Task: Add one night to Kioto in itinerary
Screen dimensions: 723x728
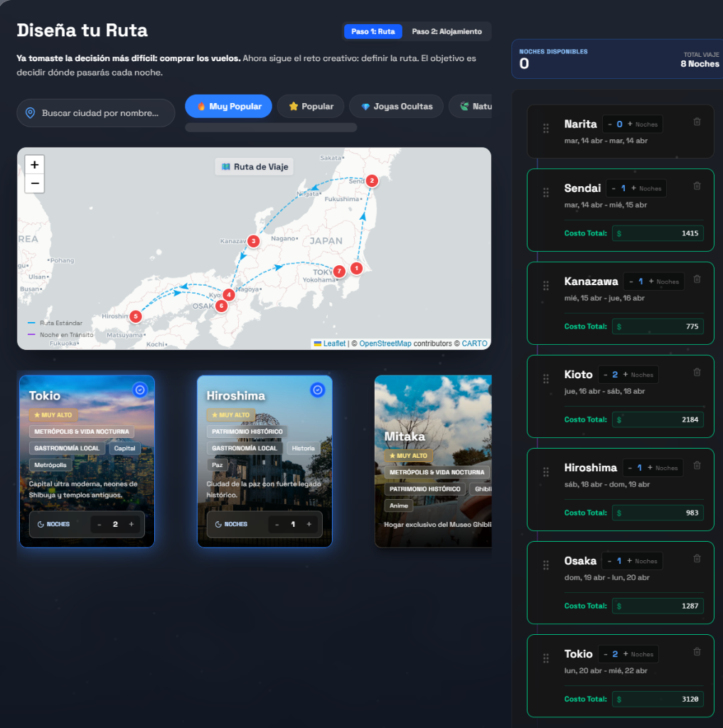Action: point(626,375)
